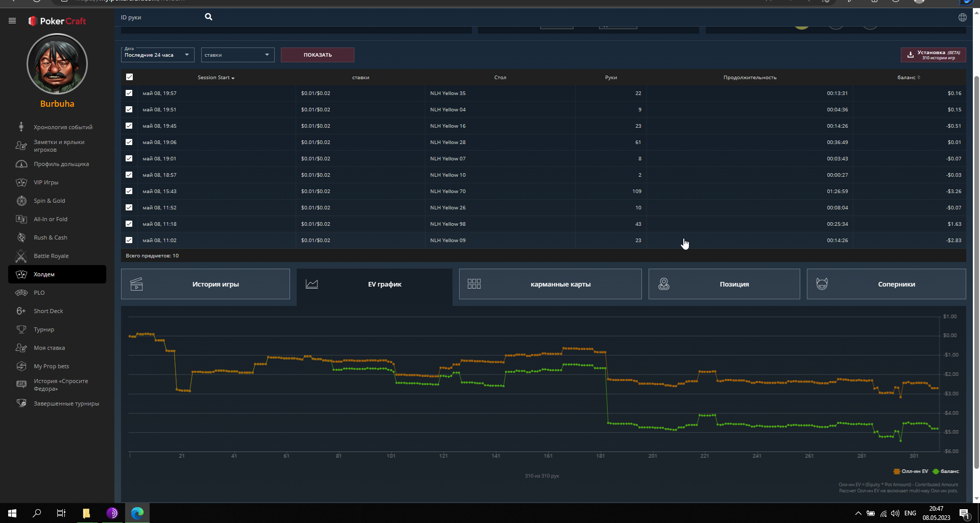This screenshot has width=980, height=523.
Task: Uncheck the май 08, 19:45 session
Action: click(129, 126)
